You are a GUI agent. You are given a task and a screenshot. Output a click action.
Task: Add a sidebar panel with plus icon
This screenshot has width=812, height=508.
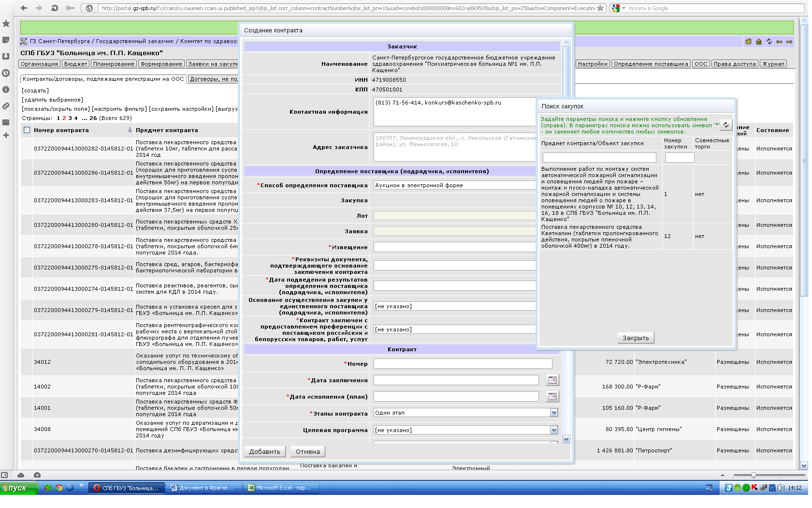pos(6,135)
